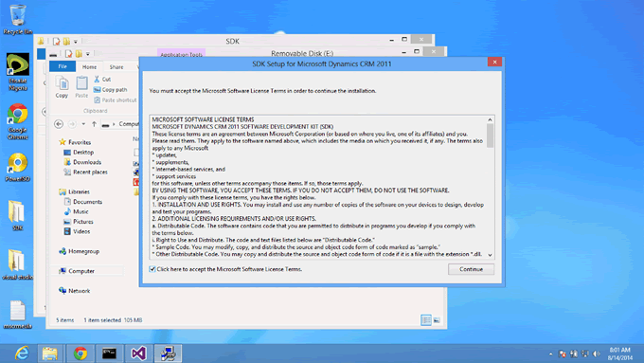Click the Explorer Forward navigation arrow
This screenshot has width=644, height=363.
[x=71, y=124]
